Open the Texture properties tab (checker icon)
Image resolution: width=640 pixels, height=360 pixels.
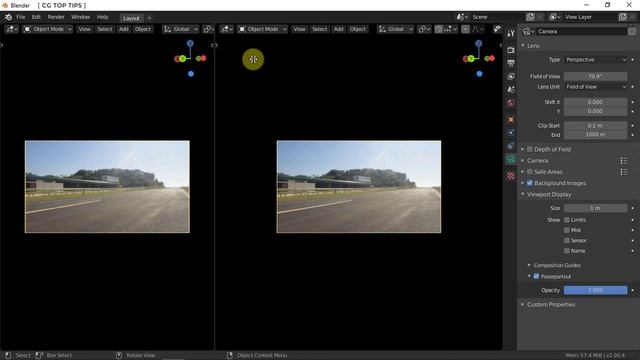pyautogui.click(x=511, y=176)
